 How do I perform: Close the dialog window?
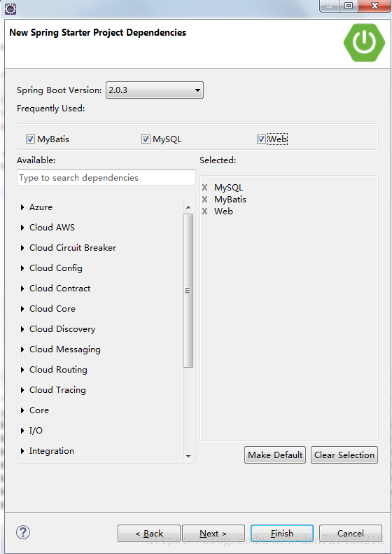coord(374,6)
